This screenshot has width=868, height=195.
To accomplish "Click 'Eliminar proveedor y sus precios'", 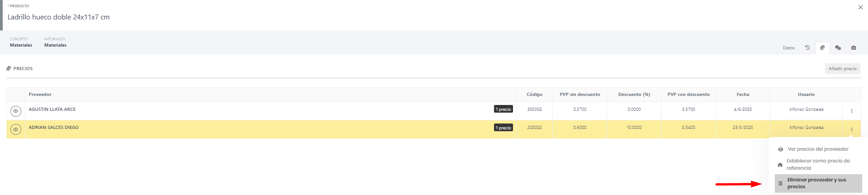I will (x=818, y=183).
